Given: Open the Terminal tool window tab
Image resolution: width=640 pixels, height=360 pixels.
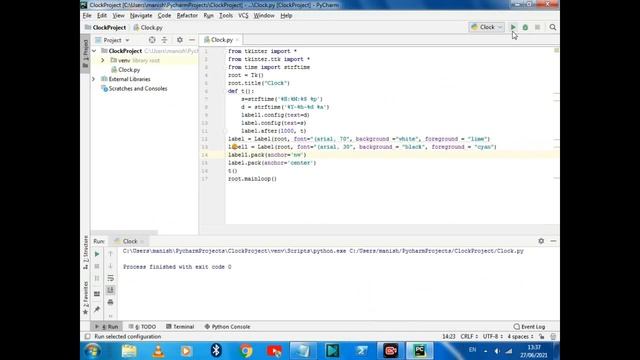Looking at the screenshot, I should 180,327.
